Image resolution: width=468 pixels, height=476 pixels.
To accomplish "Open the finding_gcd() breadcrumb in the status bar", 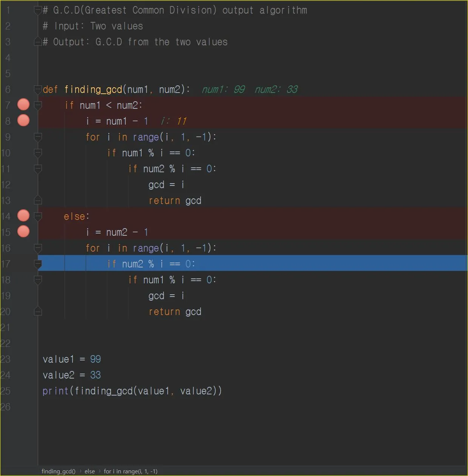I will (x=58, y=471).
